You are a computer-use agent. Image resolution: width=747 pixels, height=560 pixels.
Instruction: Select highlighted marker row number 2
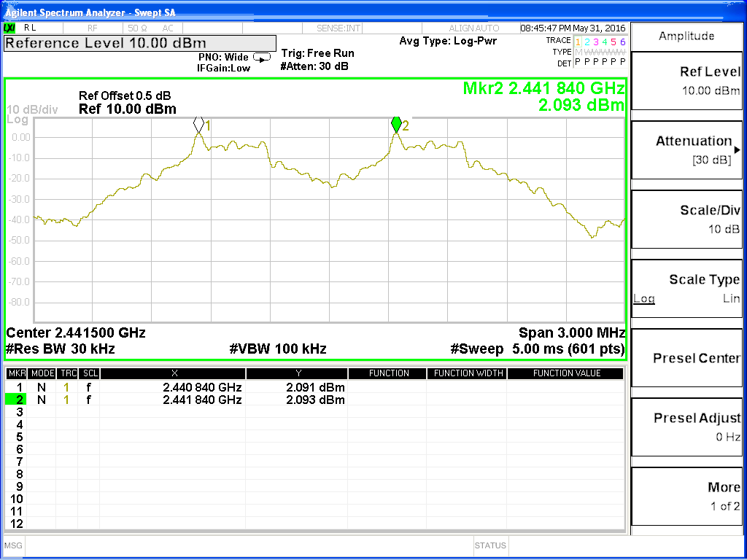[17, 400]
